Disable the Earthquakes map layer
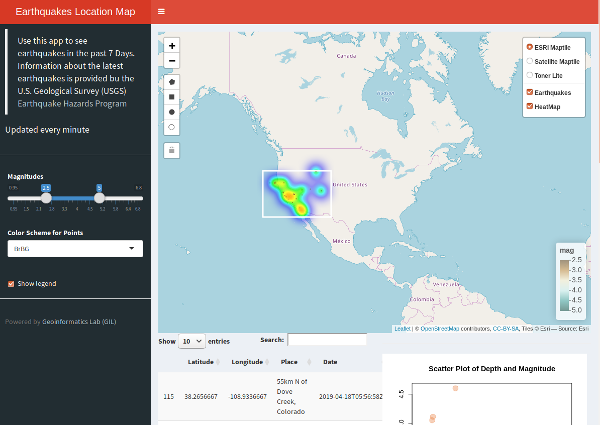The image size is (600, 425). 529,92
